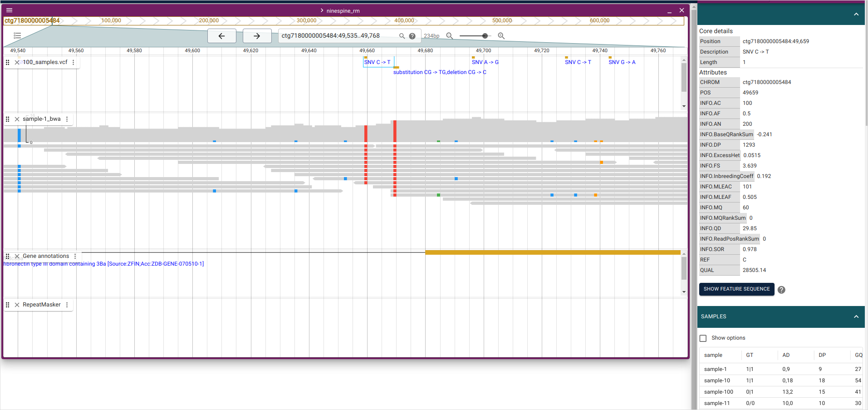868x410 pixels.
Task: Open help next to Show Feature Sequence
Action: click(781, 290)
